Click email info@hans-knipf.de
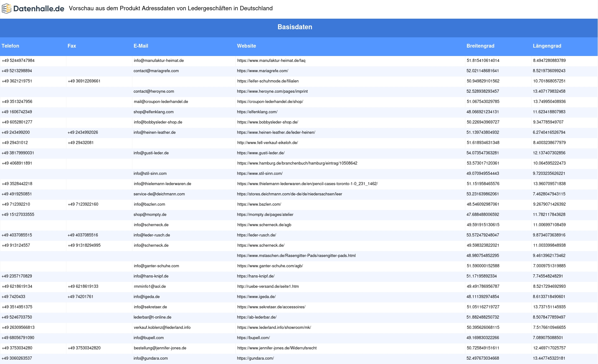 [151, 276]
